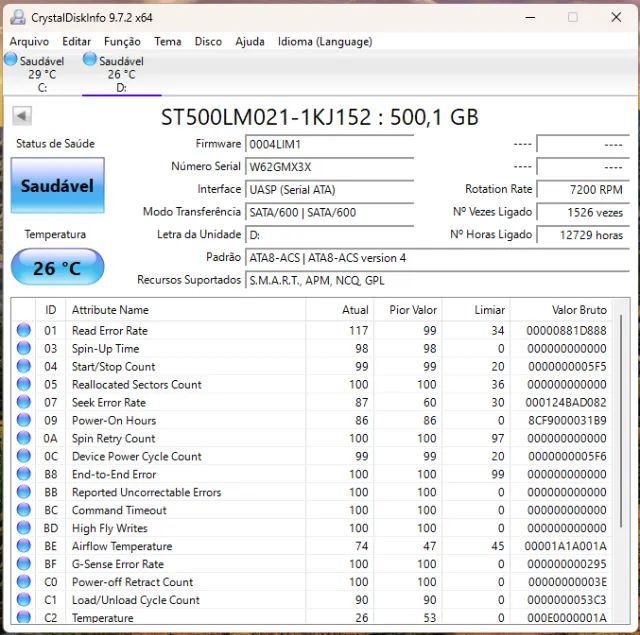This screenshot has height=635, width=640.
Task: Click status orb for High Fly Writes
Action: pos(24,528)
